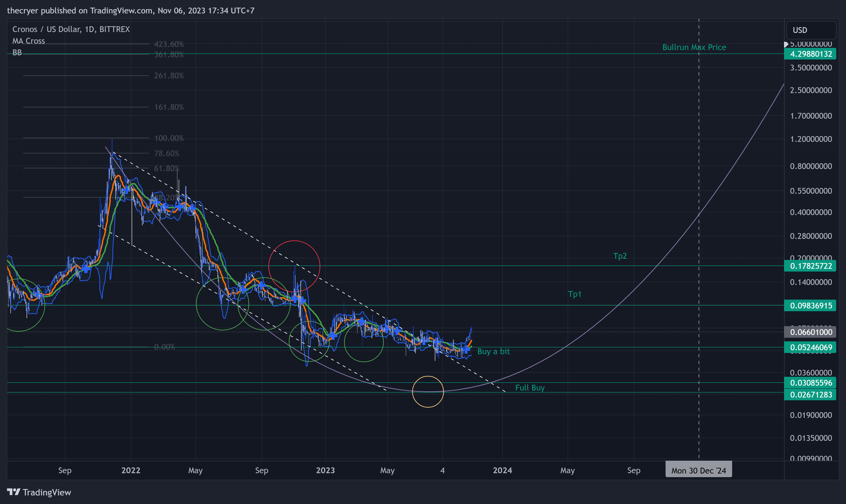The image size is (846, 504).
Task: Click the 0.09836915 price tag
Action: pos(810,305)
